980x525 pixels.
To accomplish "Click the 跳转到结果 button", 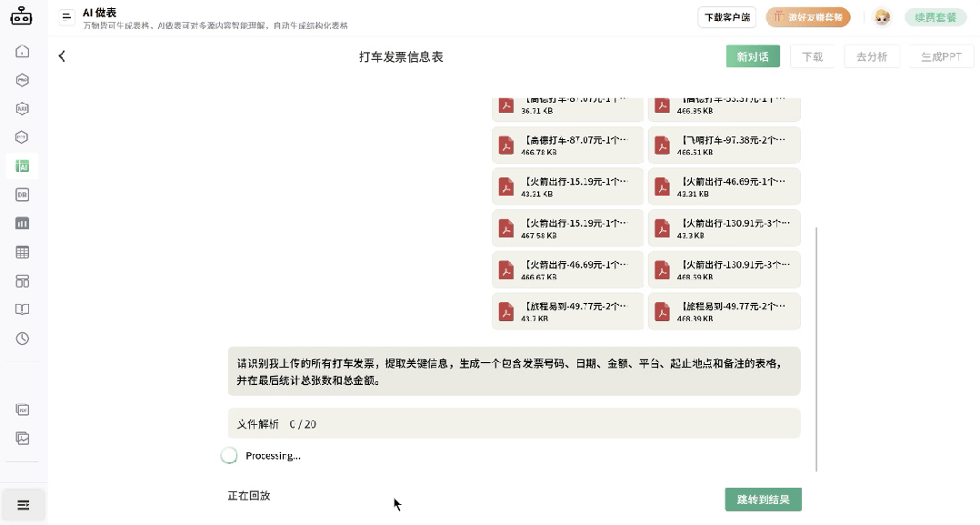I will pos(763,499).
